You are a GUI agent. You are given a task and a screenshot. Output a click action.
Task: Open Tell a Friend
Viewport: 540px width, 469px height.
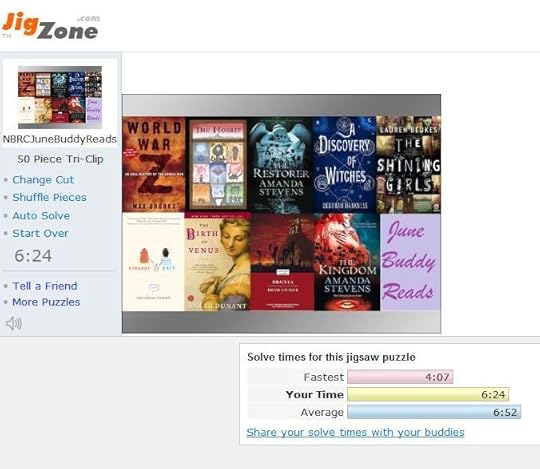tap(45, 286)
